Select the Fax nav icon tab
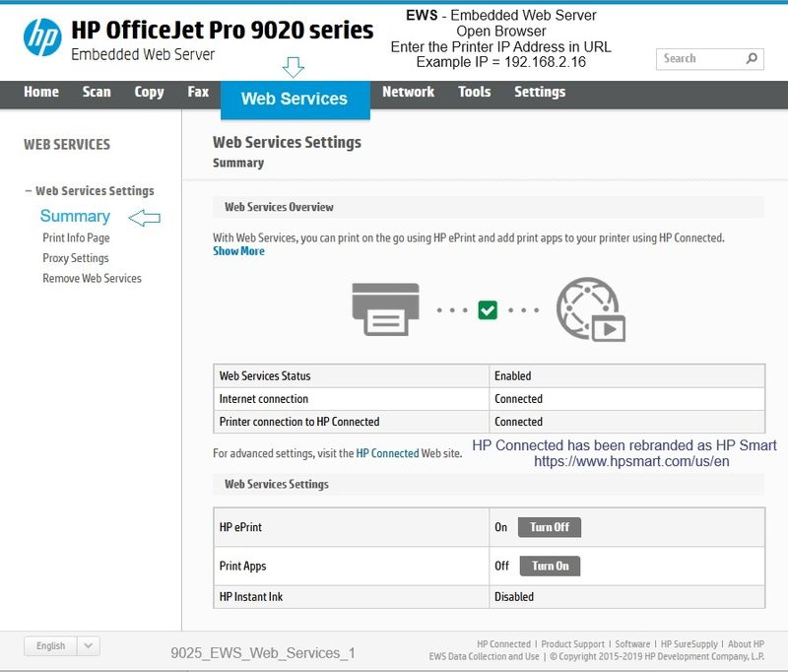 point(197,92)
